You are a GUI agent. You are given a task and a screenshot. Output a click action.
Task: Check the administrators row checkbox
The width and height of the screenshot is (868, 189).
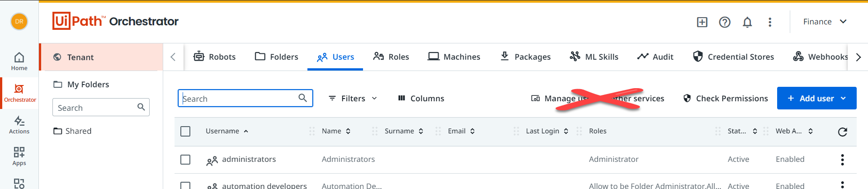tap(185, 160)
